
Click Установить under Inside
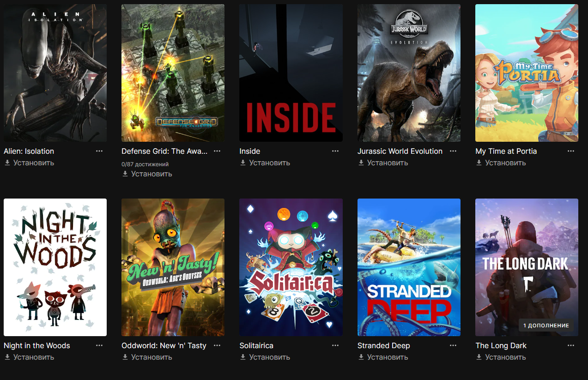pyautogui.click(x=265, y=163)
